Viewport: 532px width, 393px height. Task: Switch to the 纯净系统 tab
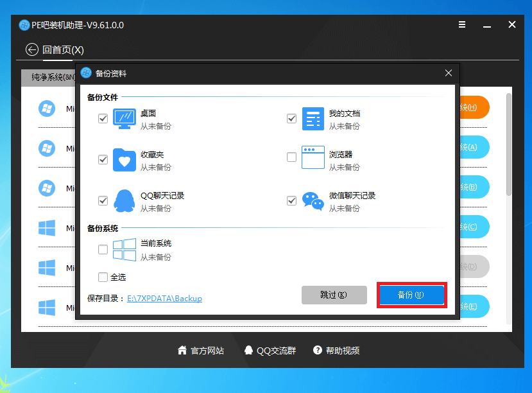[48, 77]
